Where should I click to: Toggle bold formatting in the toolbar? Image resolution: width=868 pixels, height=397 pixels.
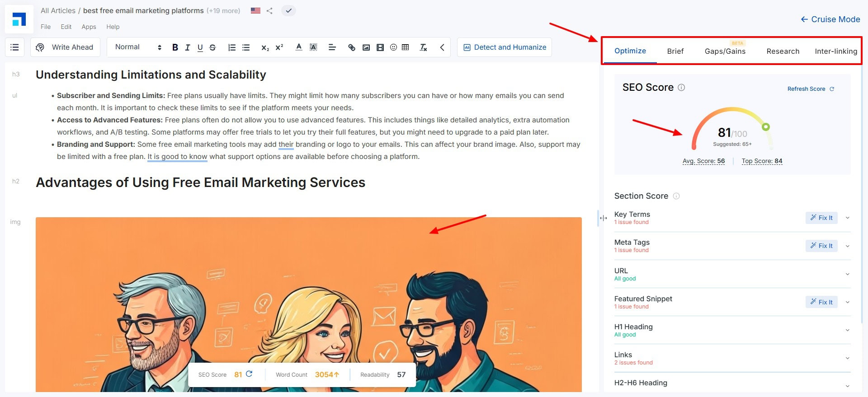(x=175, y=47)
